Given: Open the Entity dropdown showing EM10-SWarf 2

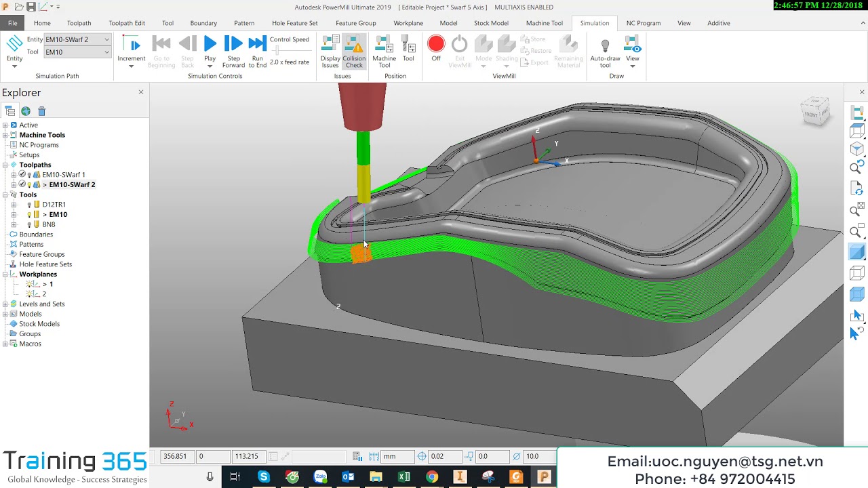Looking at the screenshot, I should pos(77,39).
